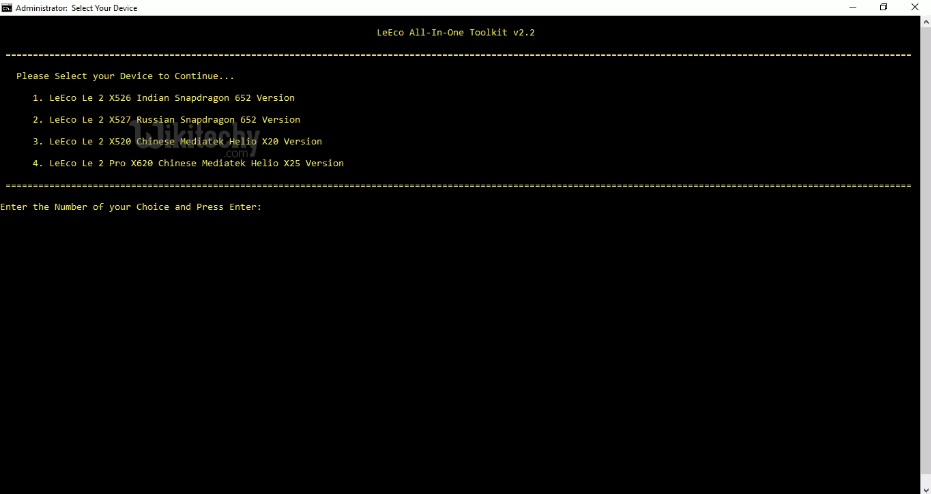Click the 'Enter the Number of your Choice' prompt
The height and width of the screenshot is (494, 931).
(131, 207)
